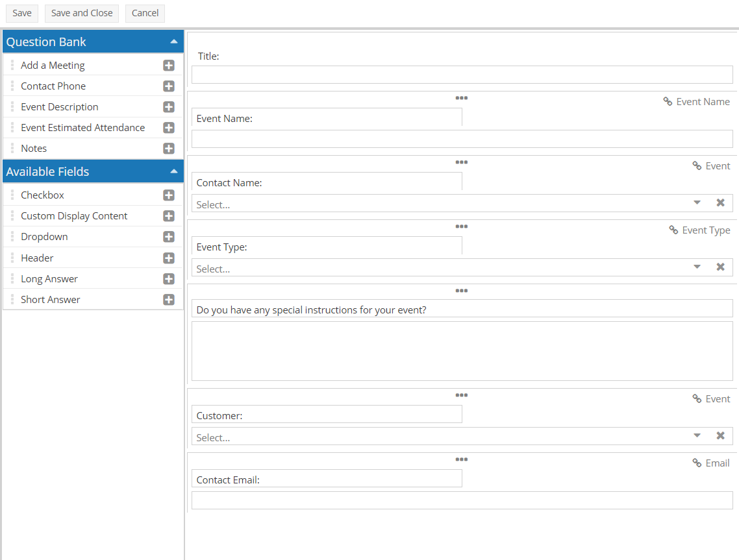739x560 pixels.
Task: Add the Contact Phone question
Action: (x=169, y=86)
